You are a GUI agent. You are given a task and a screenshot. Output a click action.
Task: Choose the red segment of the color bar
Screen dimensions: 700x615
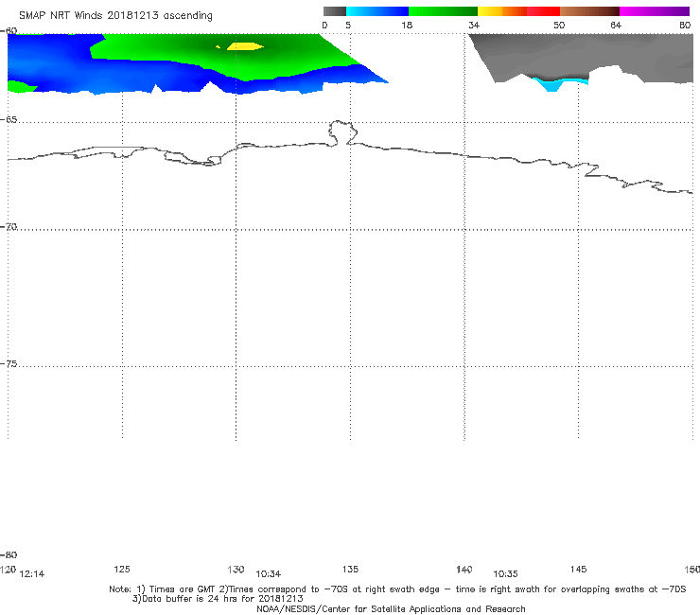click(543, 11)
